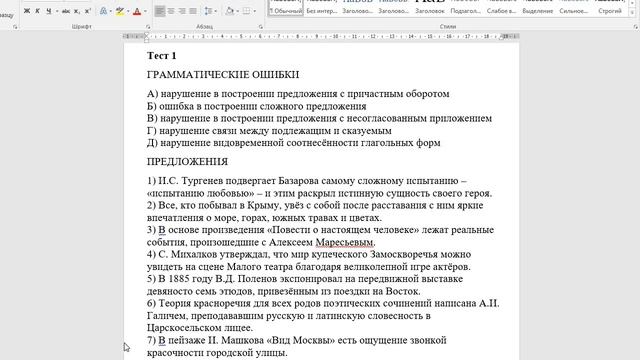Open Стили pane launcher

[636, 27]
